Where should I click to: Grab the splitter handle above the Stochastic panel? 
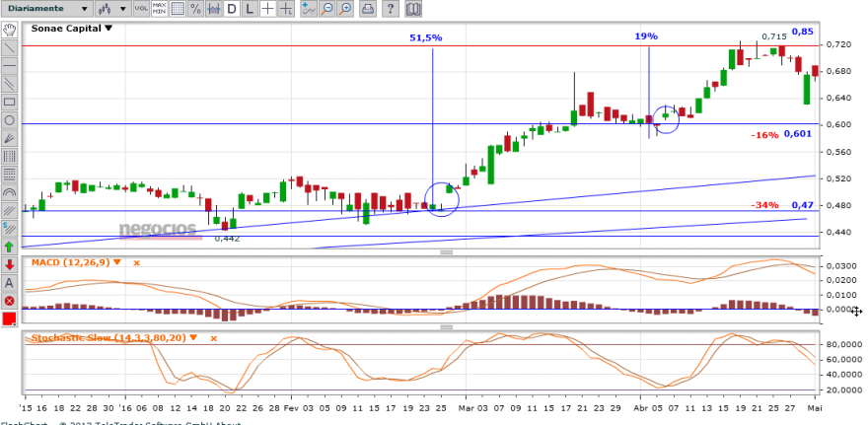[x=447, y=327]
